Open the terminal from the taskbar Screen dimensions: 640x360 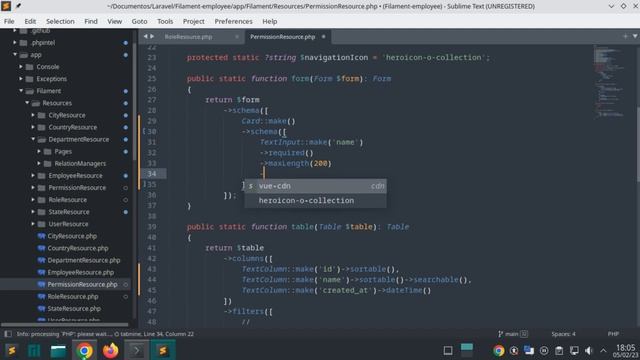tap(137, 351)
